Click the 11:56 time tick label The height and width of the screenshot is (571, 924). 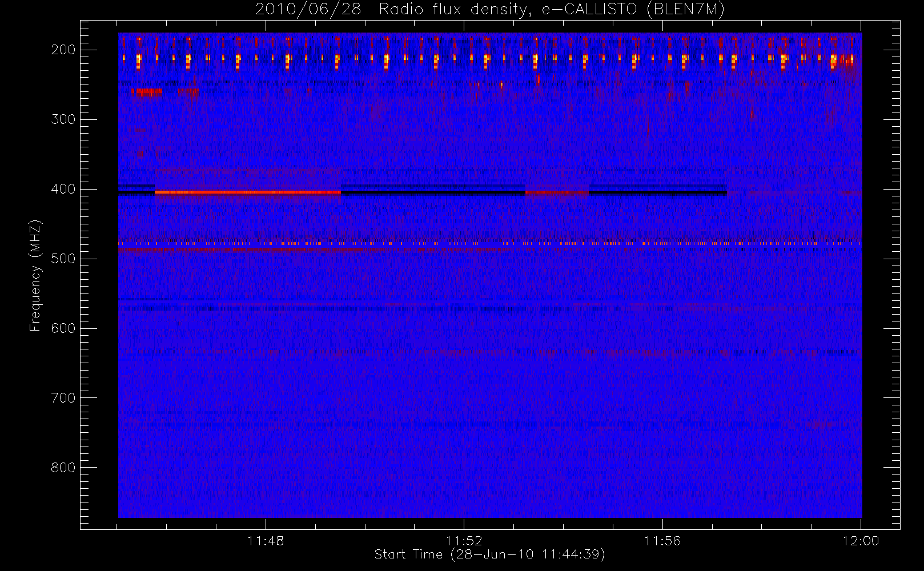(x=662, y=541)
